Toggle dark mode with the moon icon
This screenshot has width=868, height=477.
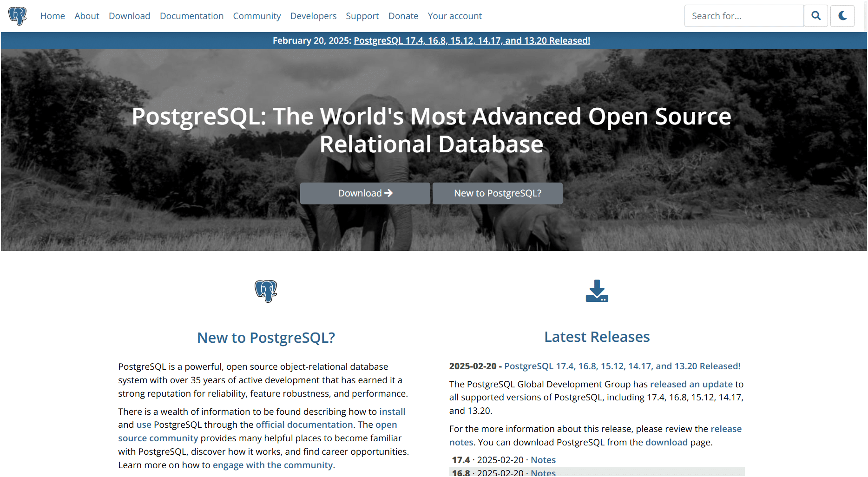(842, 15)
